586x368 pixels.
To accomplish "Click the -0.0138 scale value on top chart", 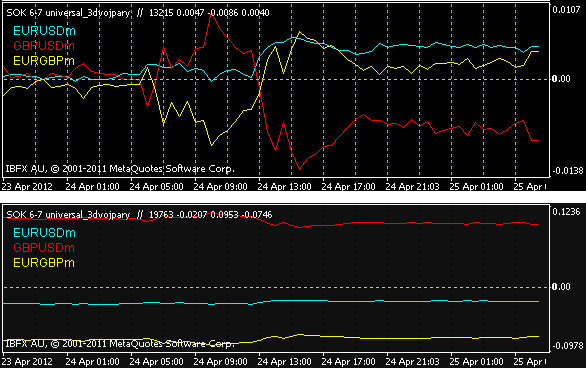I will pyautogui.click(x=567, y=171).
